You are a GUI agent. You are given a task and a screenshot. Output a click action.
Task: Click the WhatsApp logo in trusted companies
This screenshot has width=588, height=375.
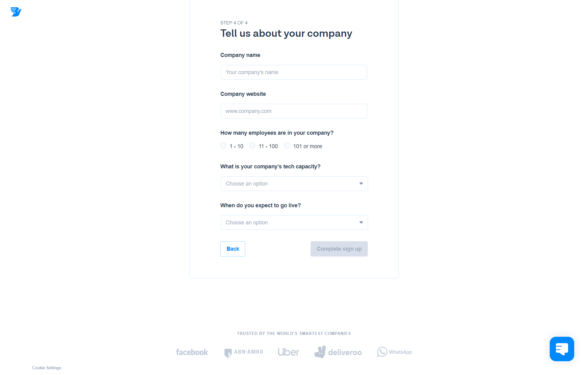click(394, 351)
